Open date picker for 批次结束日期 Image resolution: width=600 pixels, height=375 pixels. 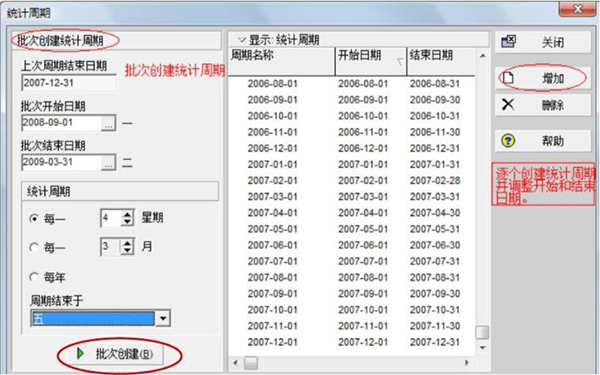109,163
